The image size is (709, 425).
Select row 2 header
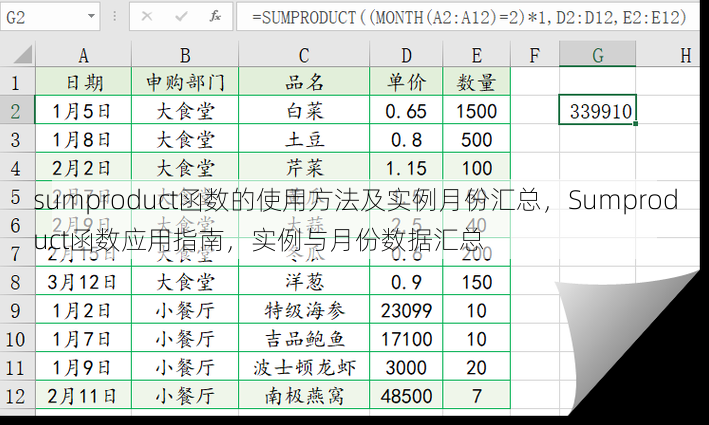[17, 110]
